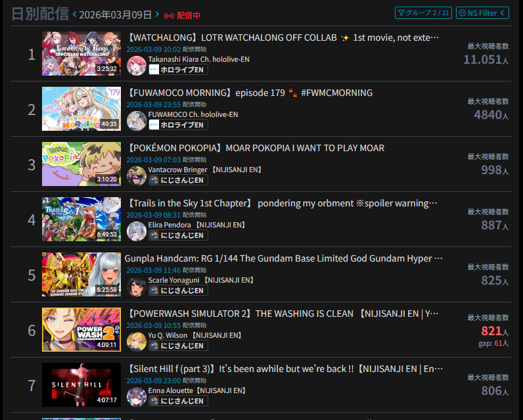Click the 配信中 live status link
The height and width of the screenshot is (420, 523).
click(189, 15)
